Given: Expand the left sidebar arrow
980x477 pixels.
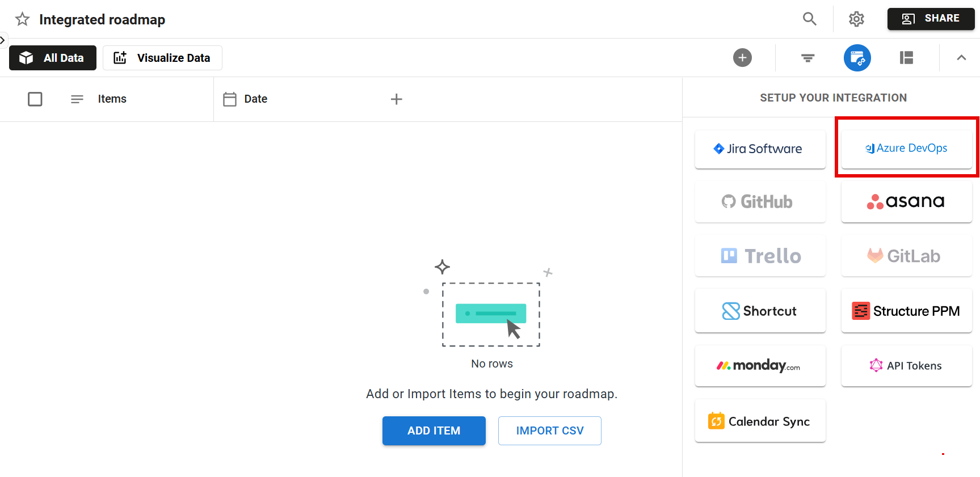Looking at the screenshot, I should [3, 40].
